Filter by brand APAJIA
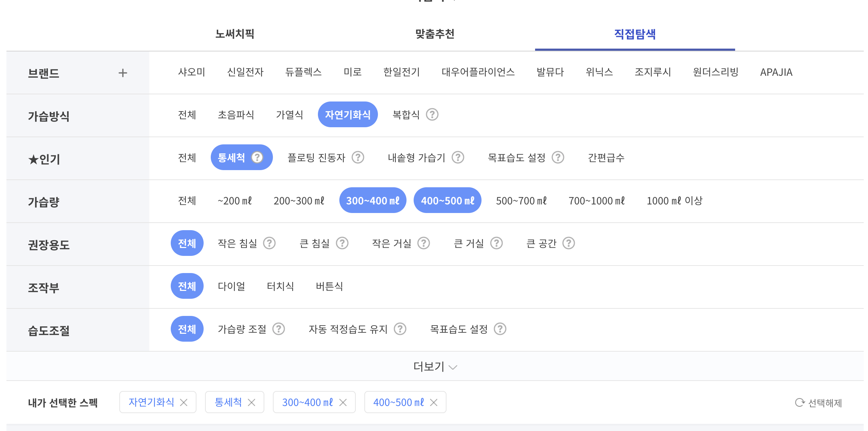Screen dimensions: 868x431 tap(776, 72)
